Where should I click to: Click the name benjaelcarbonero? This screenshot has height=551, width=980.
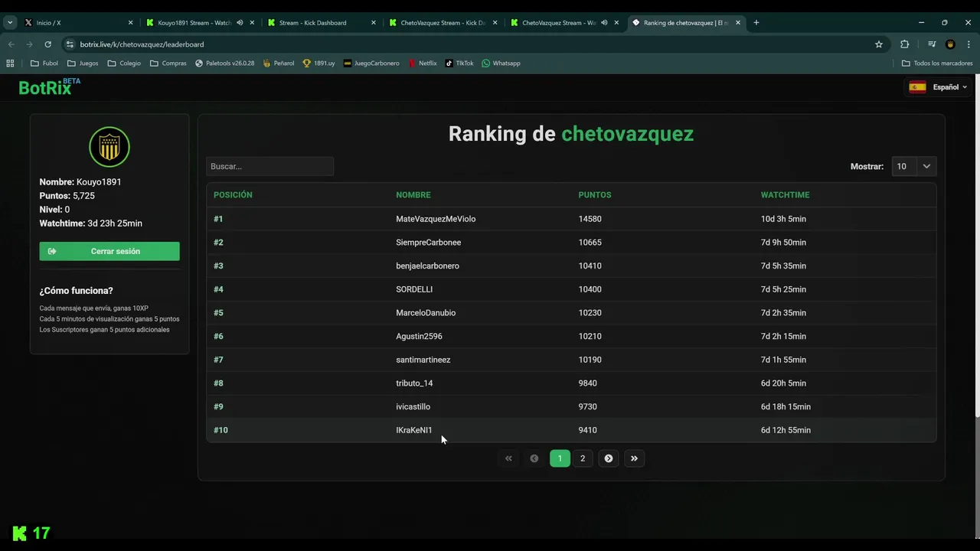(427, 266)
